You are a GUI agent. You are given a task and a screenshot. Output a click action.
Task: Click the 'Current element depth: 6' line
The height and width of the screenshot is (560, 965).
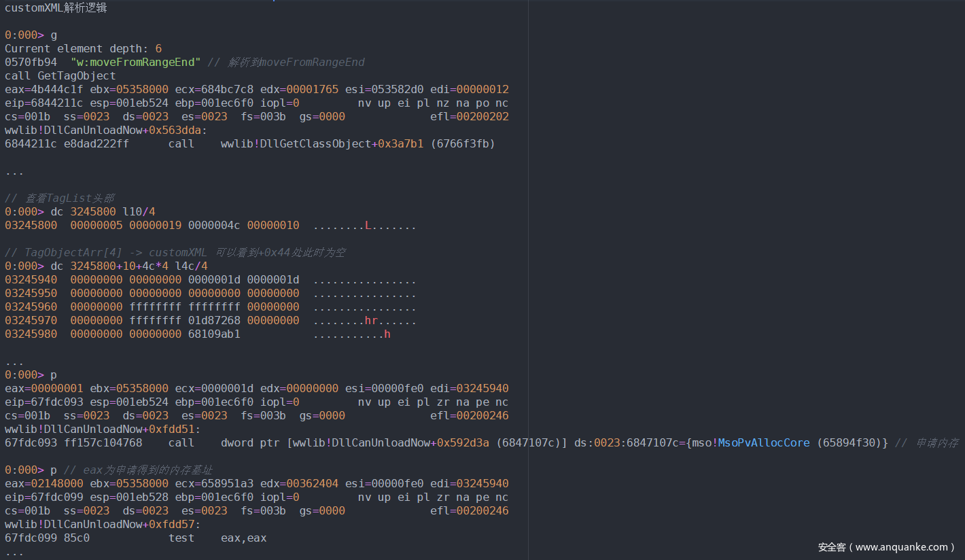tap(83, 49)
